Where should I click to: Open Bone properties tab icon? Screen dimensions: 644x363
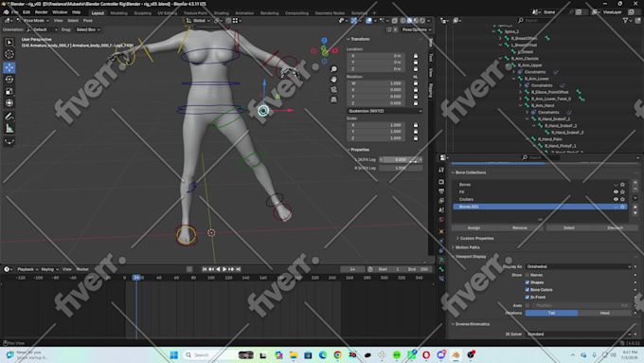coord(441,269)
